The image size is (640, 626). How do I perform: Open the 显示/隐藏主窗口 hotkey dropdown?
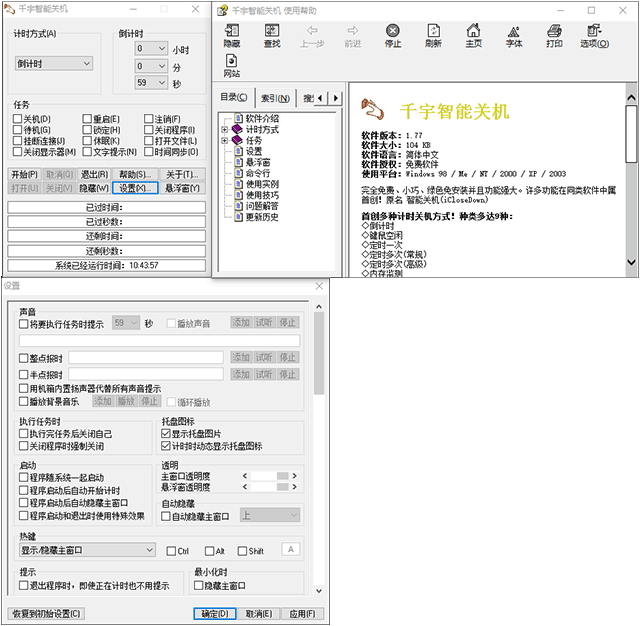coord(87,550)
